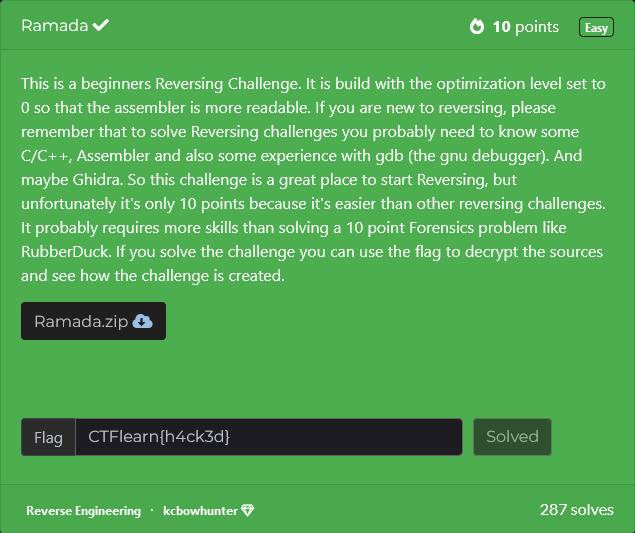
Task: Click the 10 points score text
Action: click(525, 27)
